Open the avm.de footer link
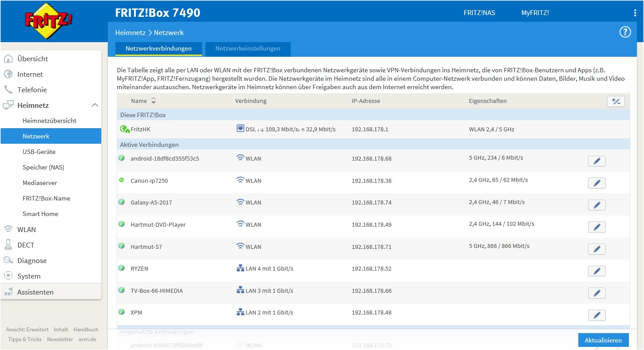The image size is (644, 350). 87,339
